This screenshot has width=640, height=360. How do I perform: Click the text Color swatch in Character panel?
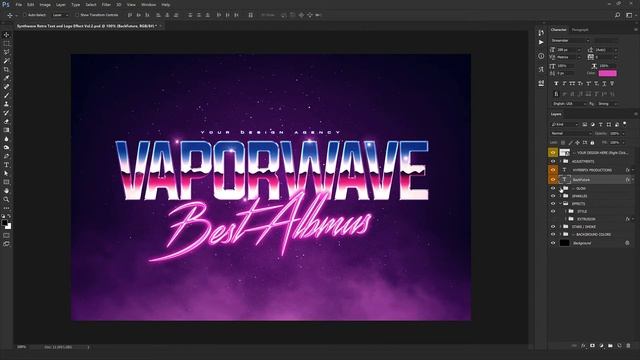click(607, 73)
